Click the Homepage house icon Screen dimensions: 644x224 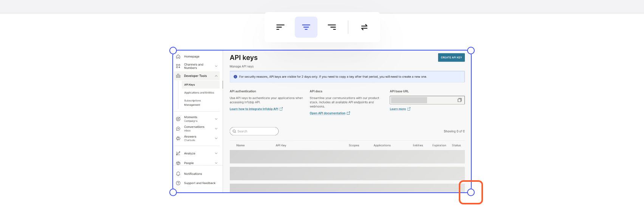point(178,57)
